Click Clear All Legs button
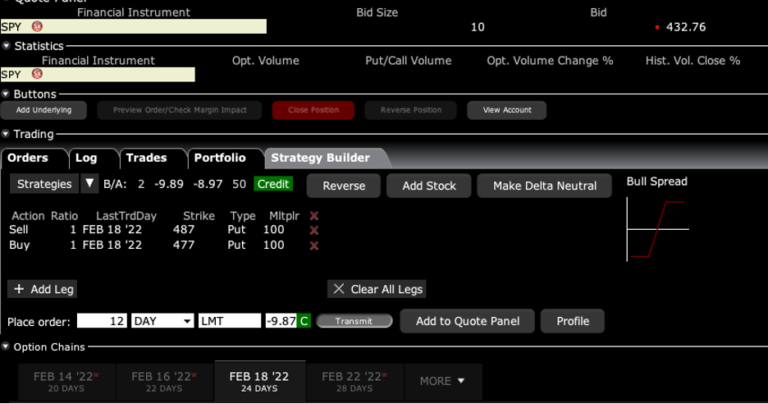The height and width of the screenshot is (404, 768). (377, 289)
